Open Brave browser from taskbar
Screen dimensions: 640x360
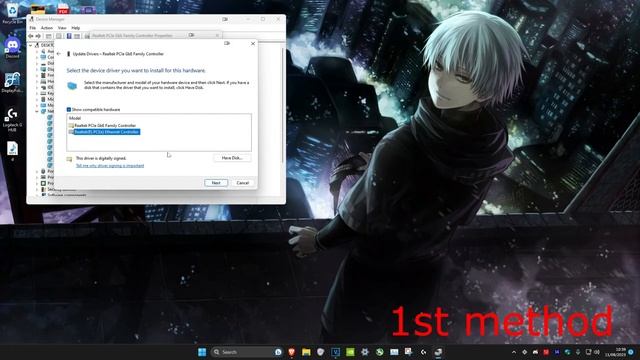point(291,352)
